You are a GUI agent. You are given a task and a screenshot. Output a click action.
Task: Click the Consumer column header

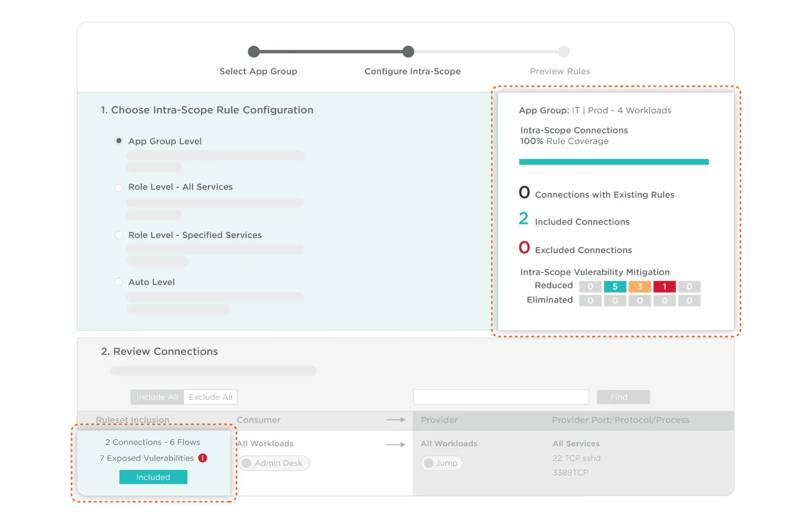259,420
